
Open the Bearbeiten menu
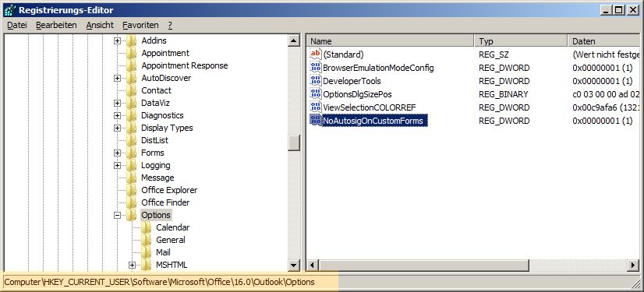56,25
